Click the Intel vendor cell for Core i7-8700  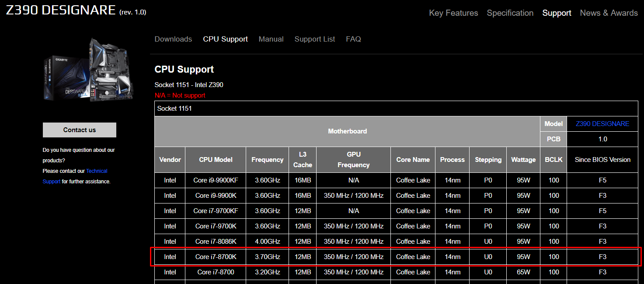[x=170, y=272]
